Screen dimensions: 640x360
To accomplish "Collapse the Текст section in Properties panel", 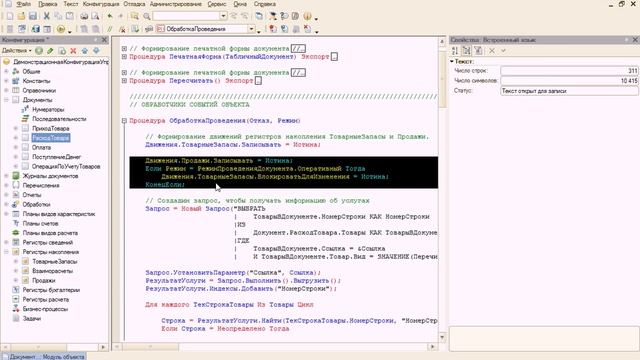I will coord(452,61).
